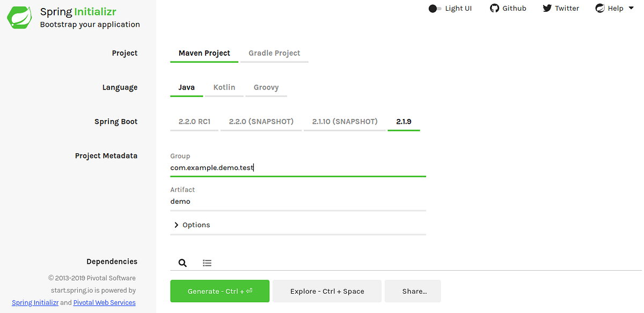Open the Spring Initializr Github page
Image resolution: width=644 pixels, height=313 pixels.
tap(508, 8)
